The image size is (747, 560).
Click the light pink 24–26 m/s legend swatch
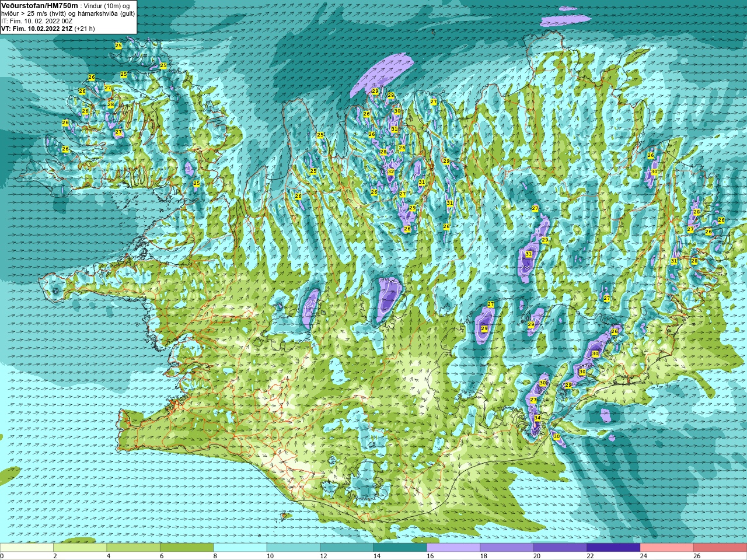point(667,548)
